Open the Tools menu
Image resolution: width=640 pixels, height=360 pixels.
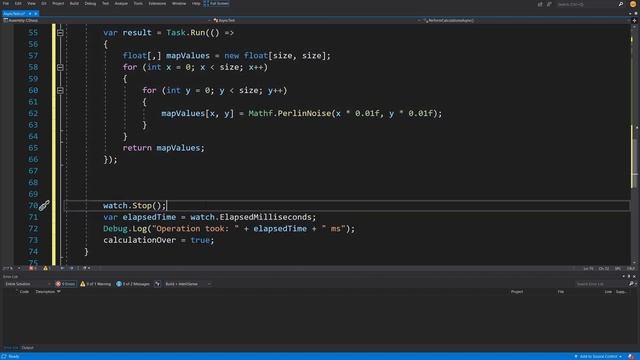coord(138,4)
